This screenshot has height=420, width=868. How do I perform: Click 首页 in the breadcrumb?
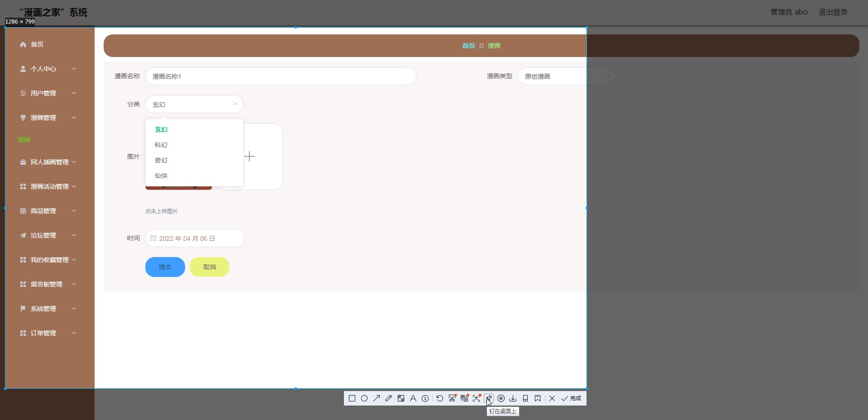[469, 46]
